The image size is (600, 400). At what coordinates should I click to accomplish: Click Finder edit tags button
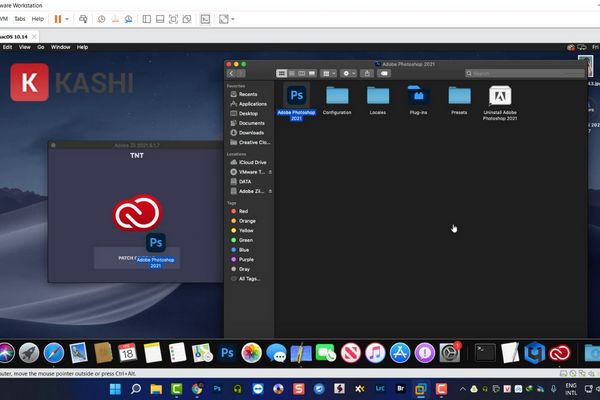click(384, 73)
